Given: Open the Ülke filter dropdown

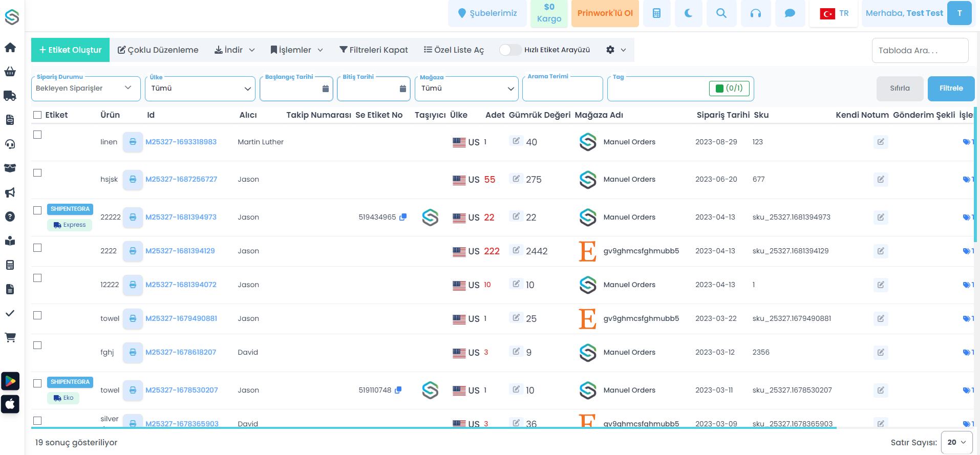Looking at the screenshot, I should [x=200, y=89].
